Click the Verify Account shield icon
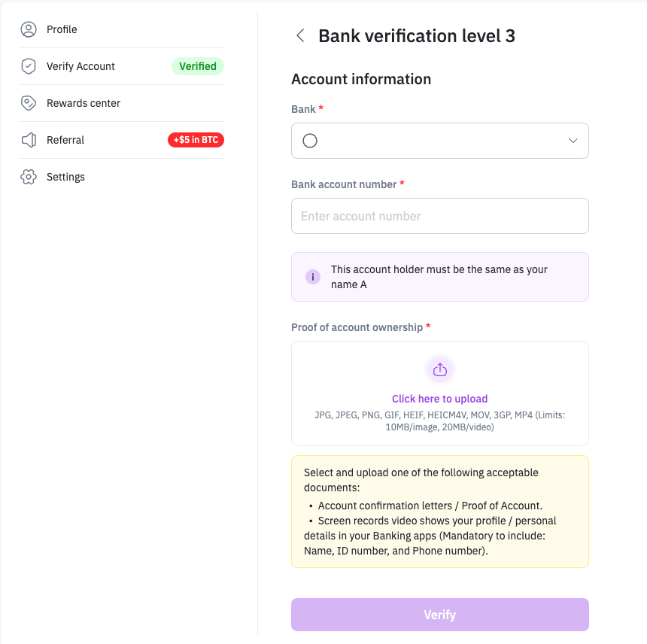This screenshot has height=644, width=647. [x=29, y=66]
